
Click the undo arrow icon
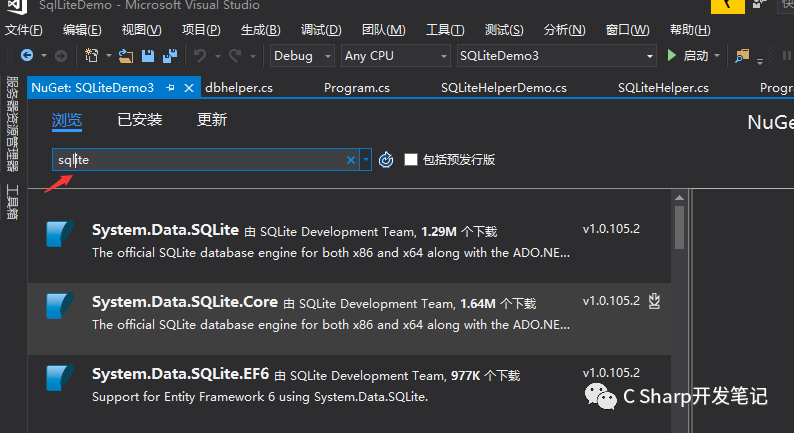(199, 56)
